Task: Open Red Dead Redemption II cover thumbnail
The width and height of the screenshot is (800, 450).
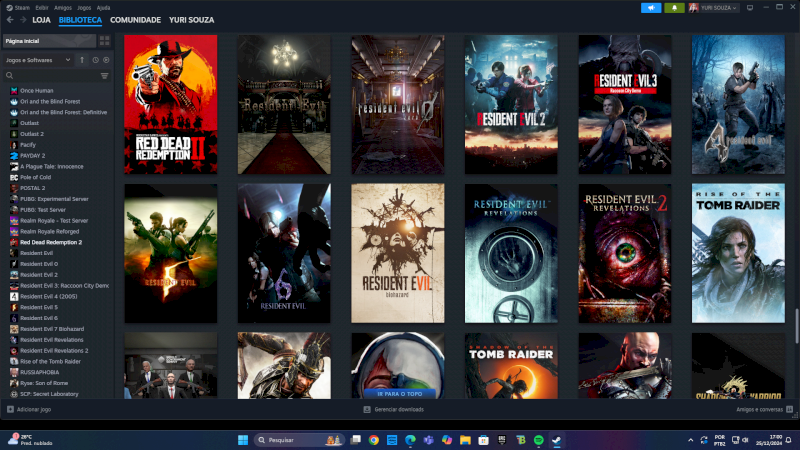Action: click(170, 104)
